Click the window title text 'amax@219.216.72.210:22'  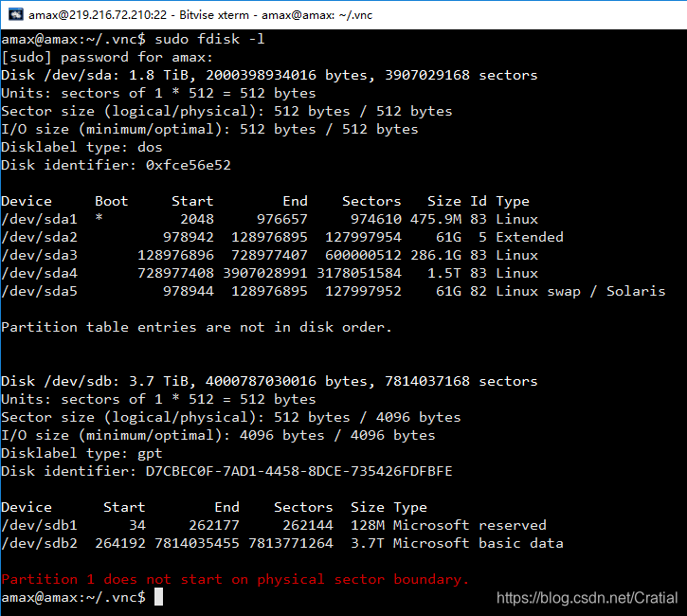(98, 15)
